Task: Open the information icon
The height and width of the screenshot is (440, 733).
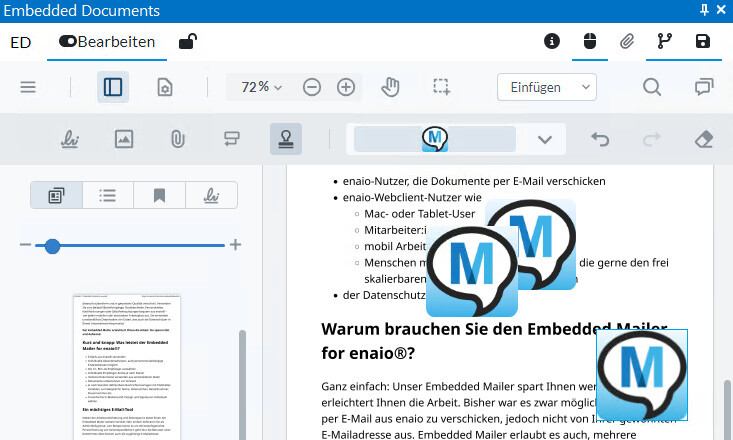Action: pyautogui.click(x=551, y=42)
